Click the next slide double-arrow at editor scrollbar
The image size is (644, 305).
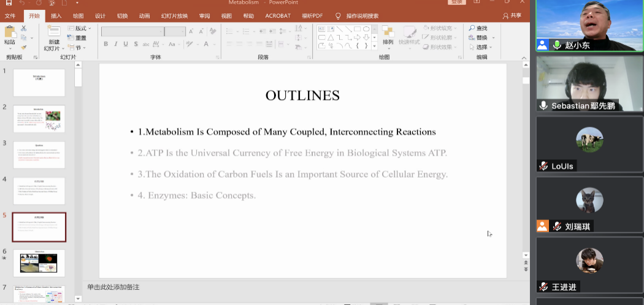526,269
